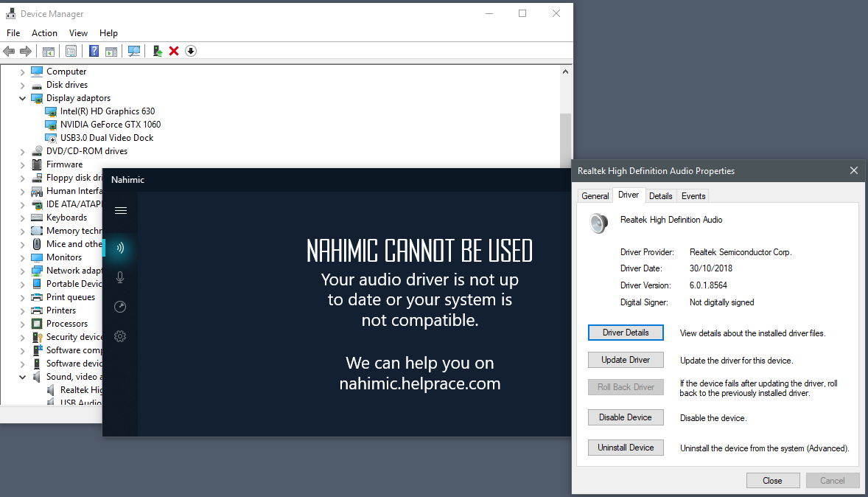The width and height of the screenshot is (868, 497).
Task: Click the Forward arrow in Device Manager toolbar
Action: [x=26, y=51]
